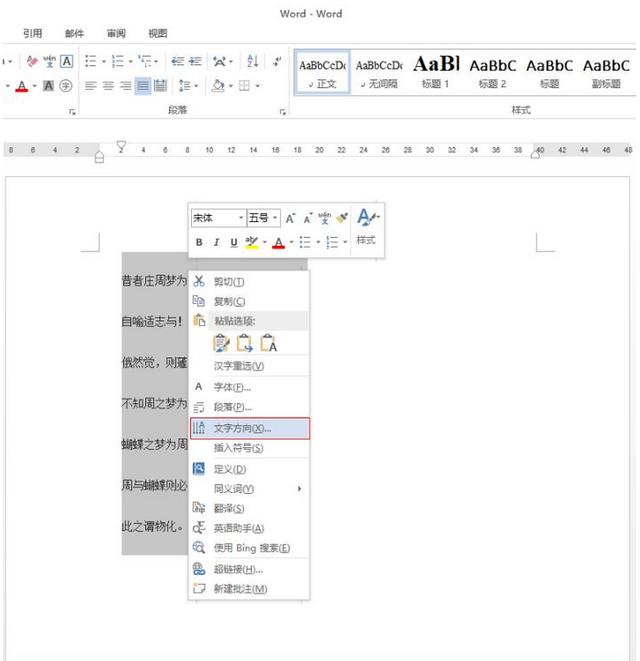Viewport: 640px width, 661px height.
Task: Grow font size in mini toolbar
Action: 290,218
